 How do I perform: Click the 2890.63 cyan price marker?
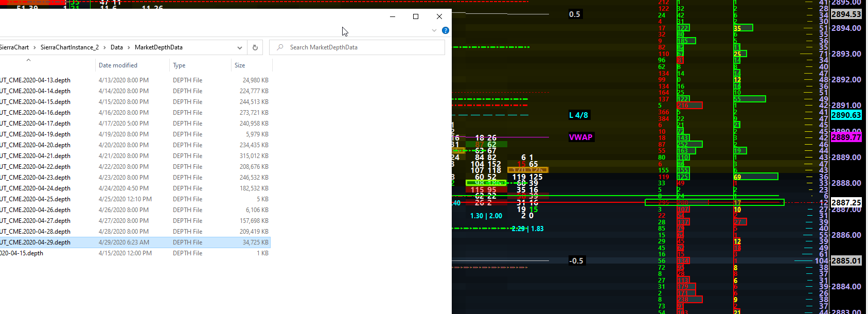(846, 115)
